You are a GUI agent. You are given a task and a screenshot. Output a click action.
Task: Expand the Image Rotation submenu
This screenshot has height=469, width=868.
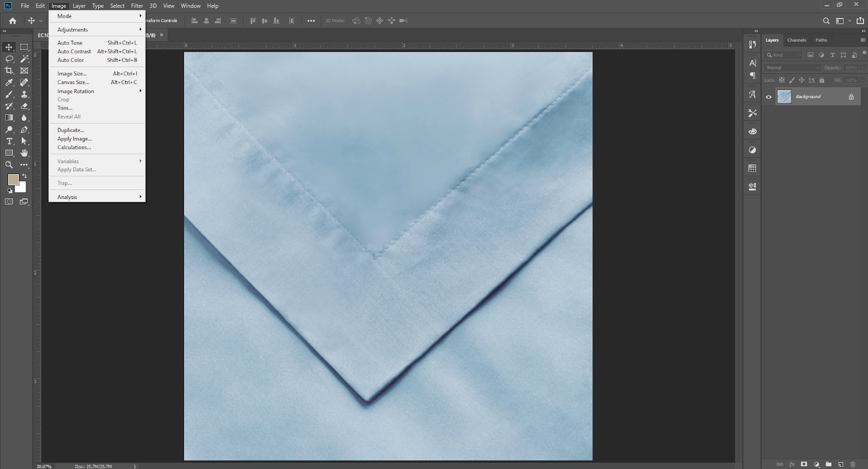pos(97,91)
